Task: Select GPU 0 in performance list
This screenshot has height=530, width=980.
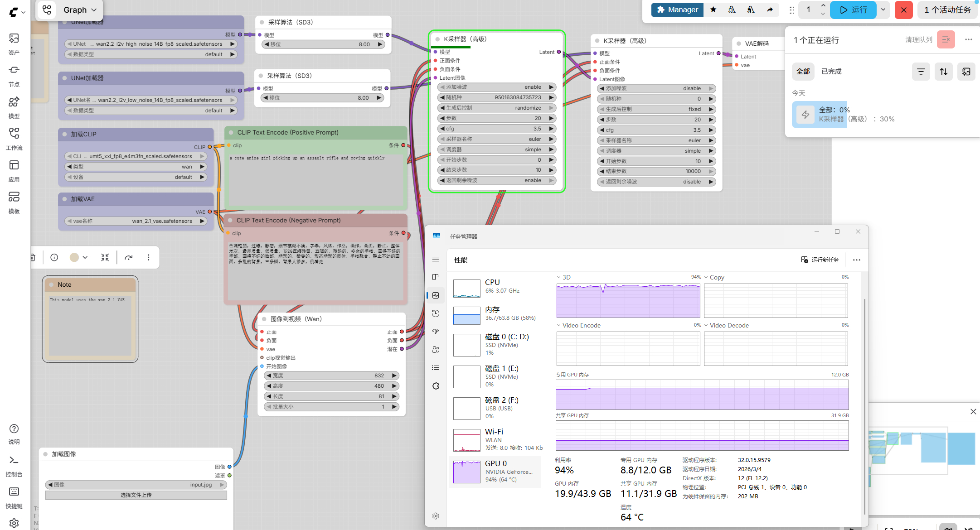Action: [495, 471]
